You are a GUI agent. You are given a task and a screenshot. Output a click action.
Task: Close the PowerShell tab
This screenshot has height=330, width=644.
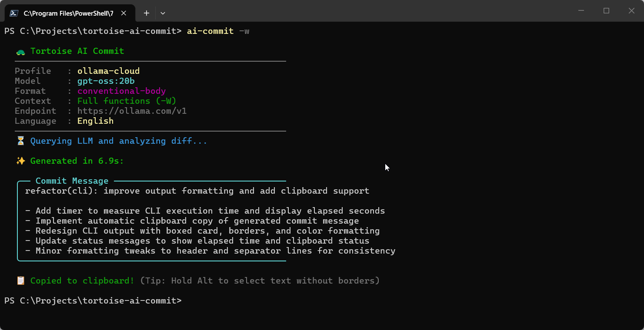(x=124, y=13)
